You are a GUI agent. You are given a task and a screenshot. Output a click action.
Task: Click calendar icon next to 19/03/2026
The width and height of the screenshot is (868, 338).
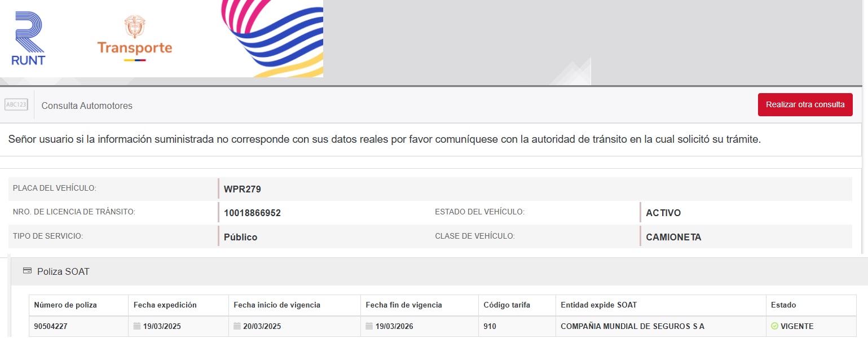pyautogui.click(x=369, y=326)
